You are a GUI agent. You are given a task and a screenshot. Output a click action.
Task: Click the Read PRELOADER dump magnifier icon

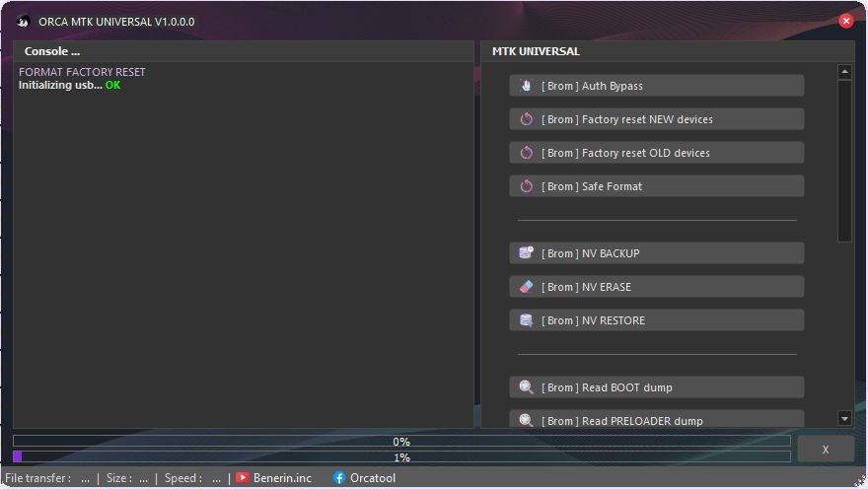coord(526,420)
